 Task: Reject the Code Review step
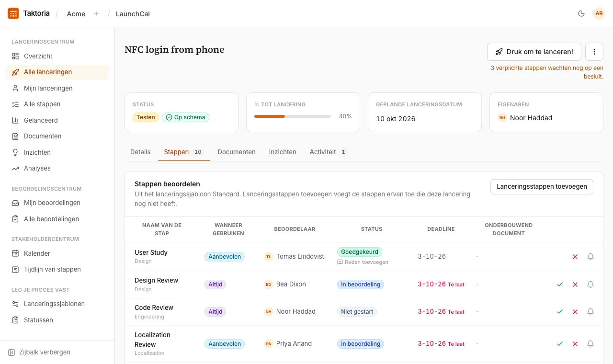pos(575,312)
